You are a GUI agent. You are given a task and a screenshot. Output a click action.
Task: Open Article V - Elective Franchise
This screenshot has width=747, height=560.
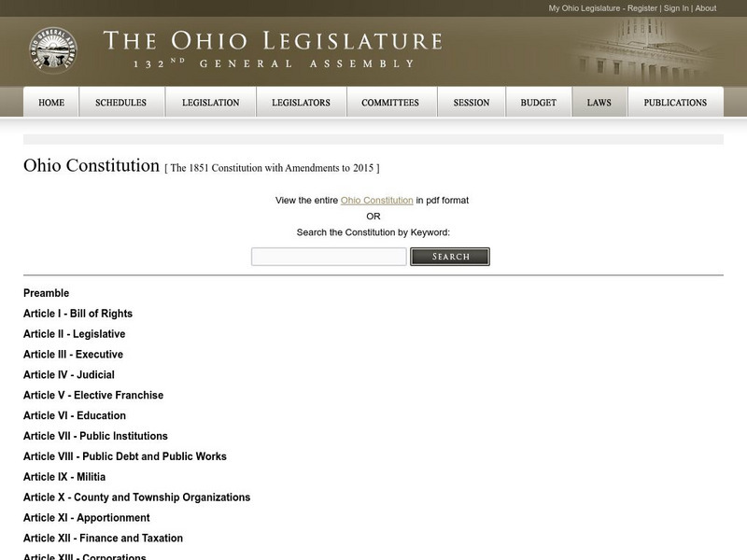click(x=93, y=395)
